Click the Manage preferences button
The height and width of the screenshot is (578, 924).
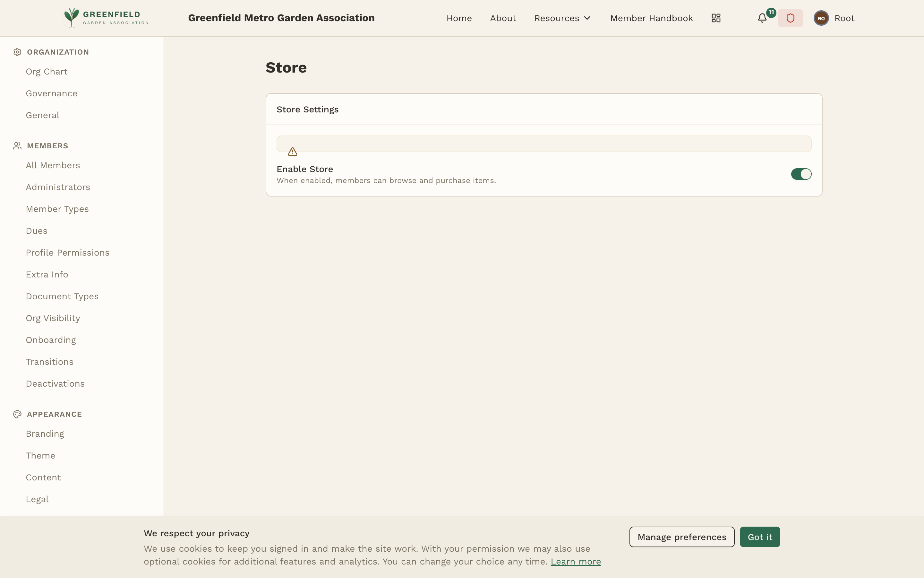(x=681, y=537)
